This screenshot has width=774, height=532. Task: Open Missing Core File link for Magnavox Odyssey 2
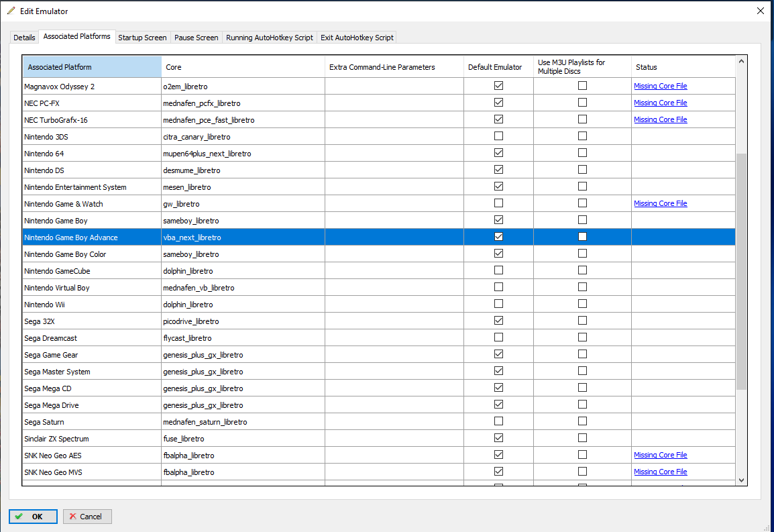tap(660, 86)
